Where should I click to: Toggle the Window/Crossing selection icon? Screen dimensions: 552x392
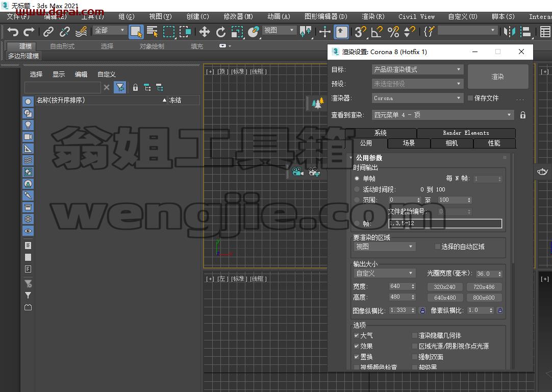[x=185, y=32]
